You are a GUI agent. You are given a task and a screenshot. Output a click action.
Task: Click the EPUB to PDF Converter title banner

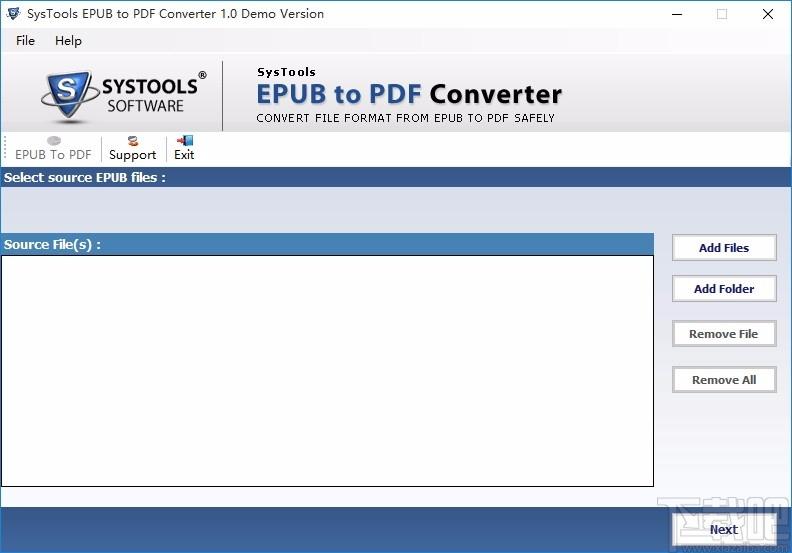click(409, 94)
